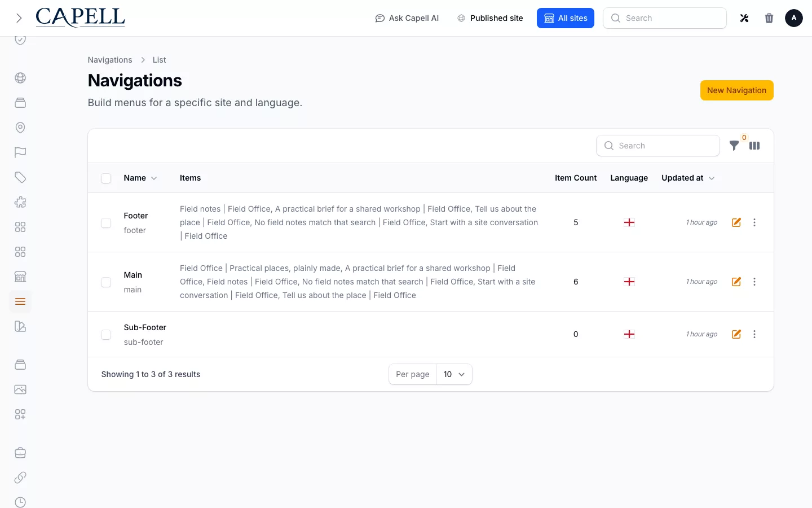The height and width of the screenshot is (508, 812).
Task: Open the grid-plus icon in the sidebar
Action: tap(20, 414)
